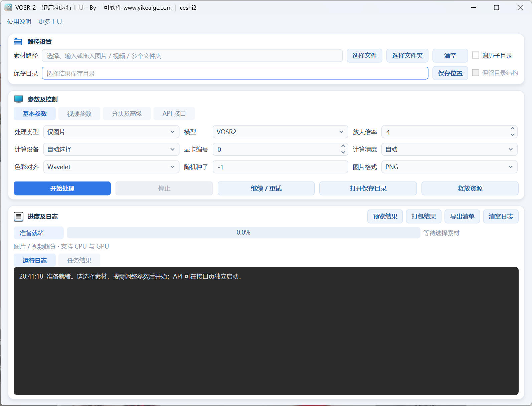532x406 pixels.
Task: Click the 继续 / 重试 button
Action: point(266,188)
